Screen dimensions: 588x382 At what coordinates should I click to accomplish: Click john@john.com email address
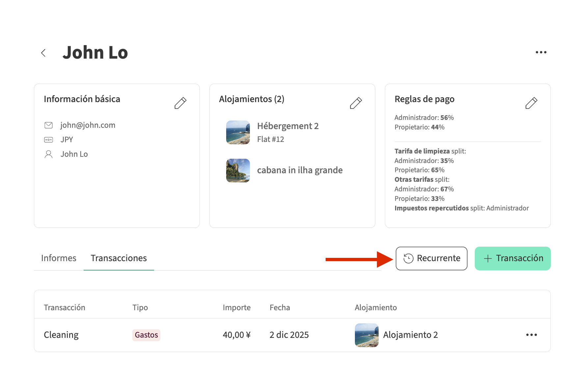88,125
